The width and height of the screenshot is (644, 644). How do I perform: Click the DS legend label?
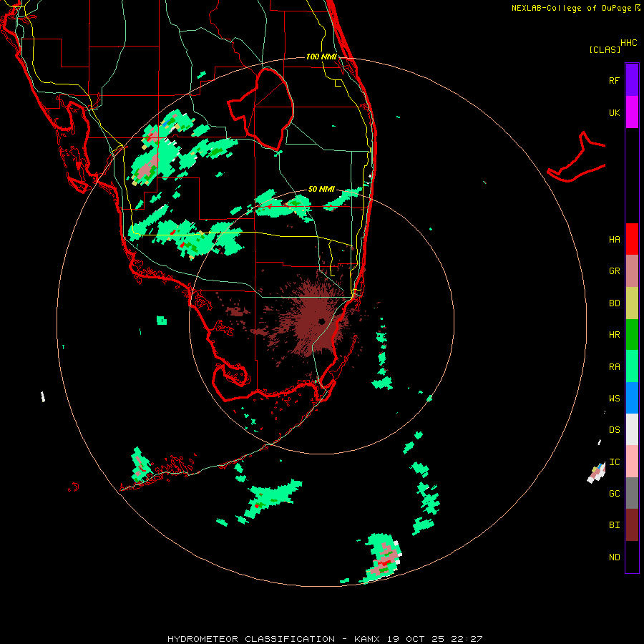click(x=614, y=430)
